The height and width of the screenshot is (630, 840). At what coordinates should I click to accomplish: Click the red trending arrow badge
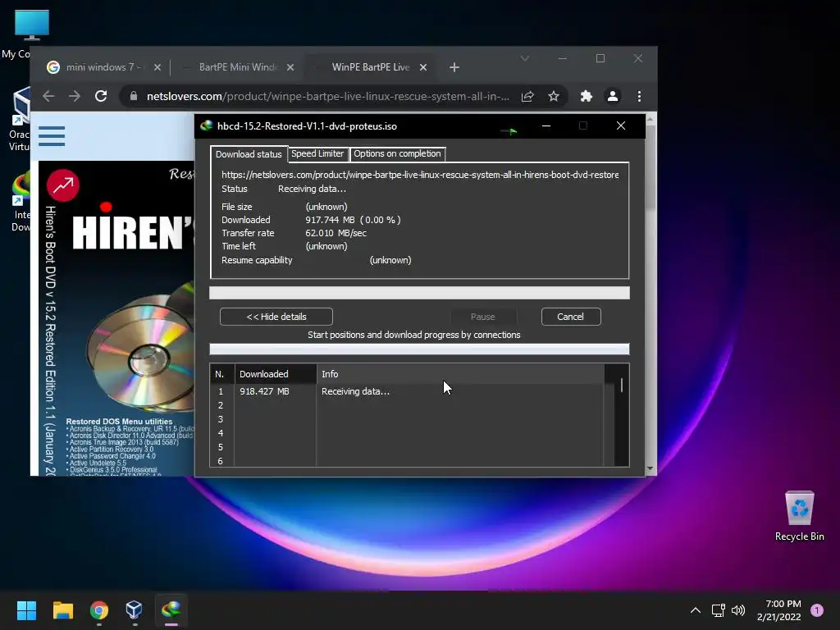click(63, 185)
